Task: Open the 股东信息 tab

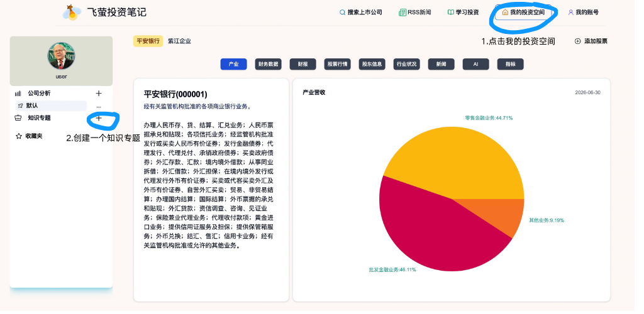Action: click(x=372, y=64)
